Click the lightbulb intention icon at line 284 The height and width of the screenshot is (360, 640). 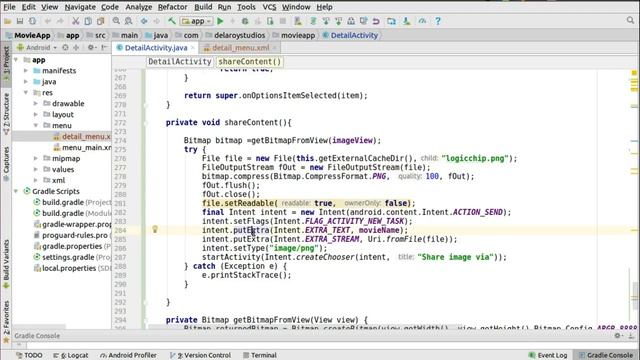click(x=155, y=229)
